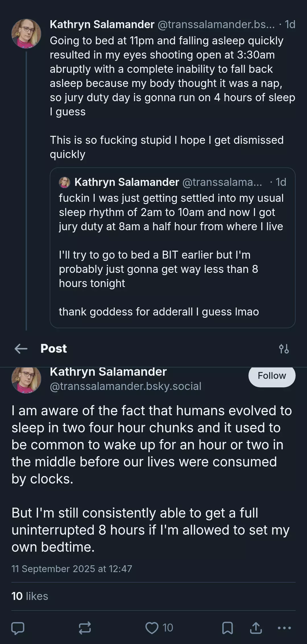Open thread settings sliders icon

click(x=284, y=348)
